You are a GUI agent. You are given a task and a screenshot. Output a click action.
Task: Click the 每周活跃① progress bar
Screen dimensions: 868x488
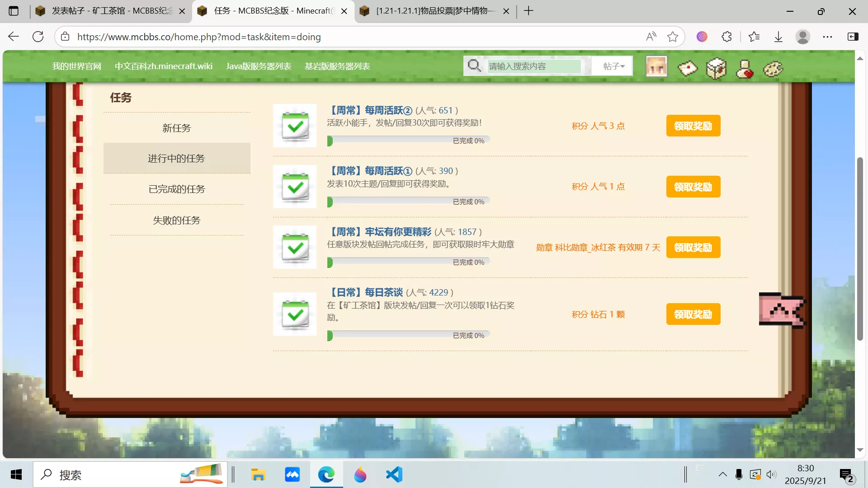[x=408, y=202]
